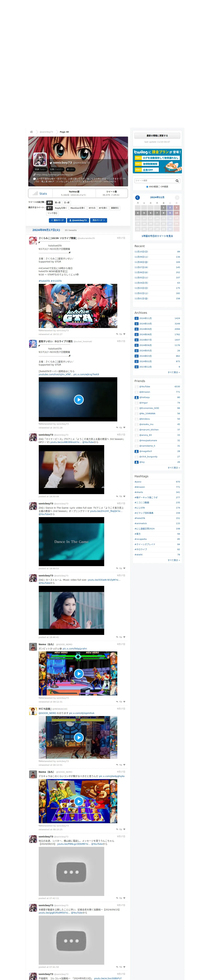This screenshot has height=980, width=210.
Task: Open the 2023年12月 archive list icon
Action: 136,367
